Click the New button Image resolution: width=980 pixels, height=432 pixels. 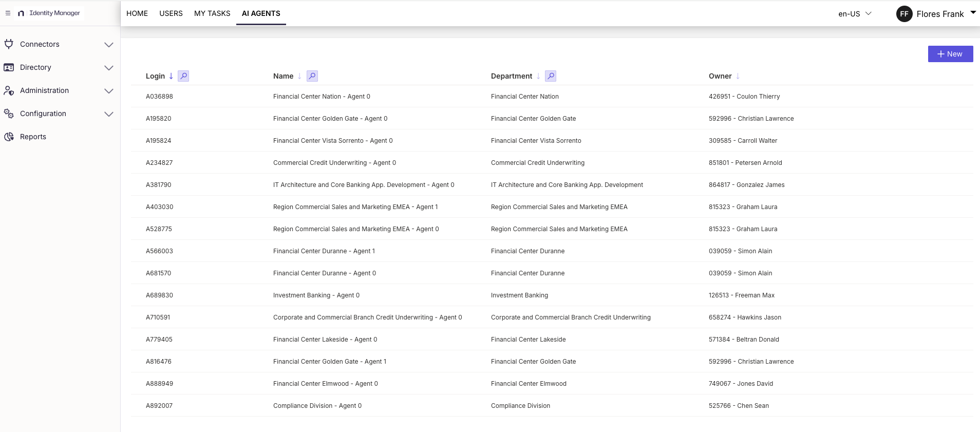click(x=950, y=54)
